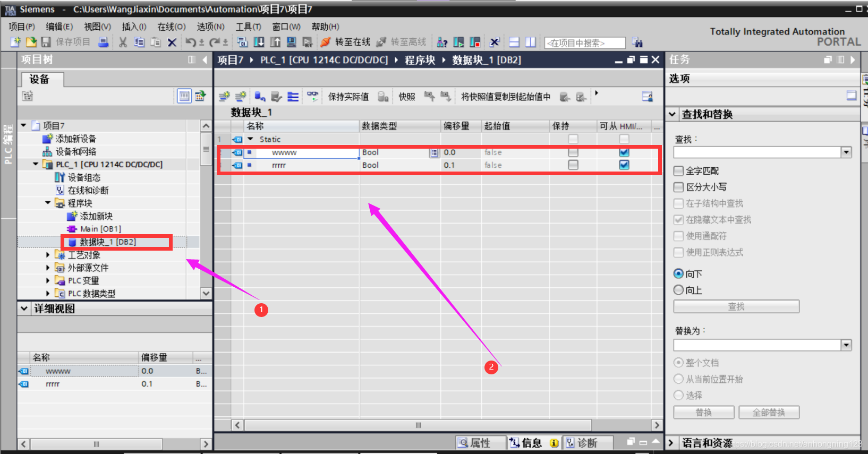Image resolution: width=868 pixels, height=454 pixels.
Task: Download to device icon
Action: pos(259,42)
